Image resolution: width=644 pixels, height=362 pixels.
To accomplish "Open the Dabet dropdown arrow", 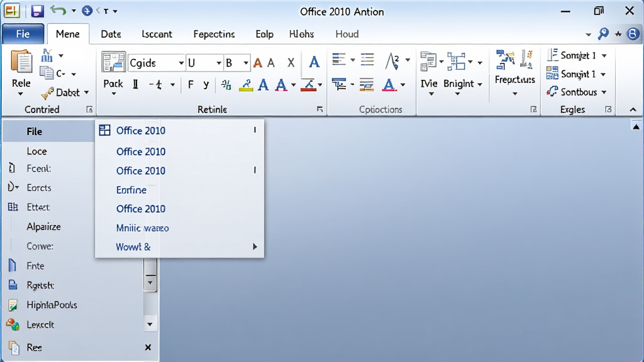I will click(86, 93).
